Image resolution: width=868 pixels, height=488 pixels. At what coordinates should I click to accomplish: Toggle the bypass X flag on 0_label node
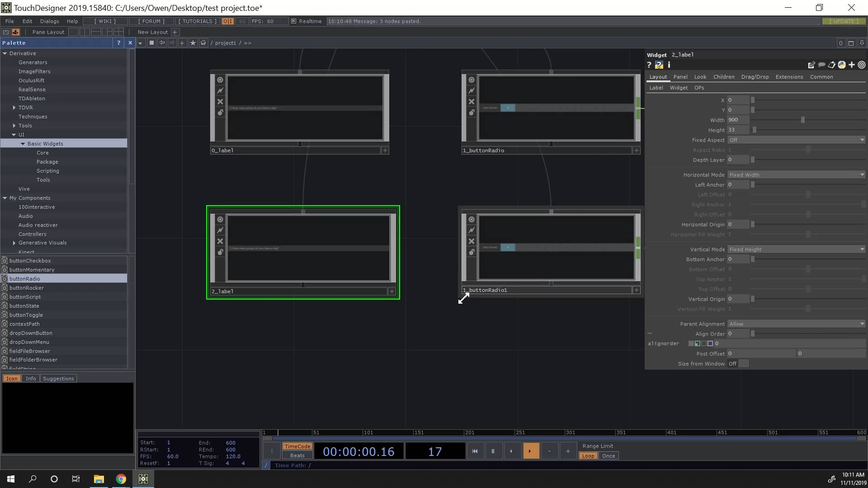[x=220, y=102]
